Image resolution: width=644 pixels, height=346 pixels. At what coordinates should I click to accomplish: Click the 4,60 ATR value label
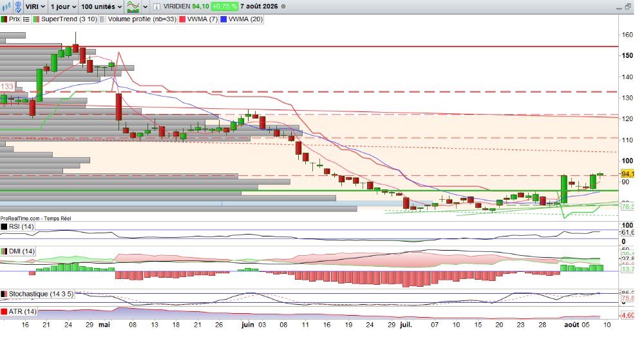[627, 315]
